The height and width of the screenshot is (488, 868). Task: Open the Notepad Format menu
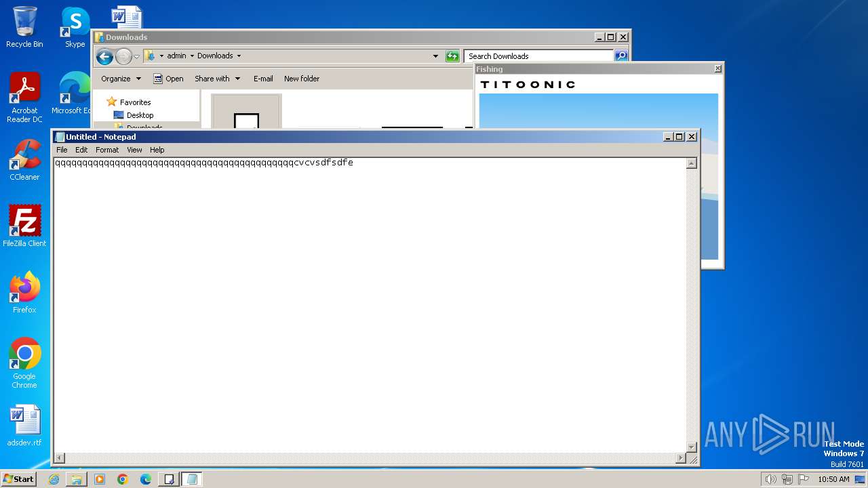point(107,150)
